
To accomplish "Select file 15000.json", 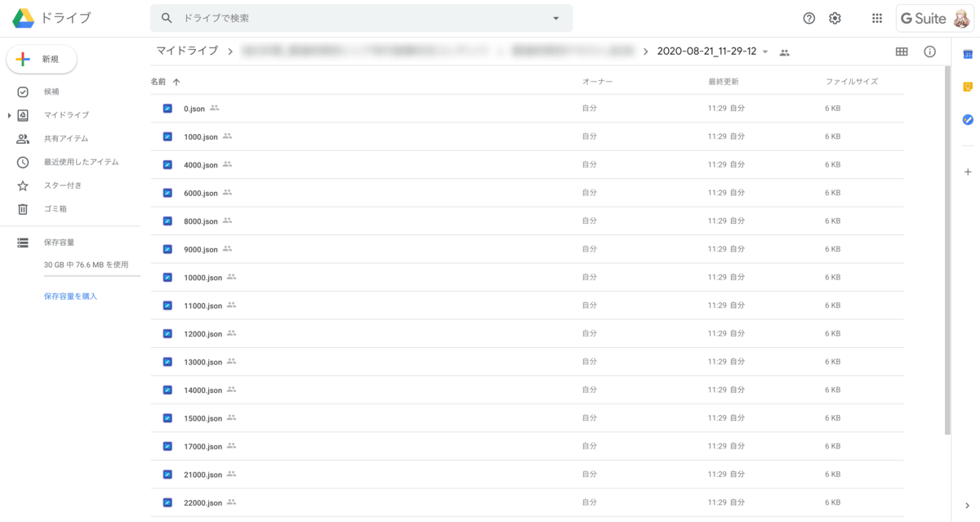I will click(527, 417).
